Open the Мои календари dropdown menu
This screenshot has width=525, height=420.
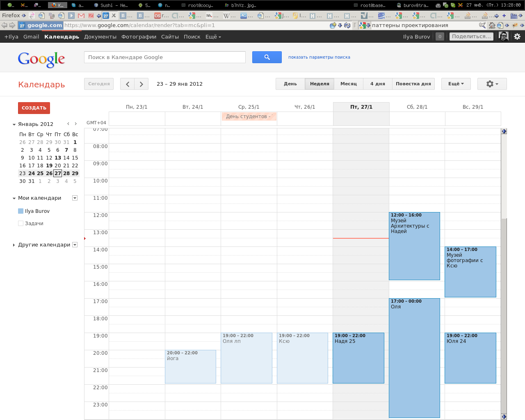point(75,198)
